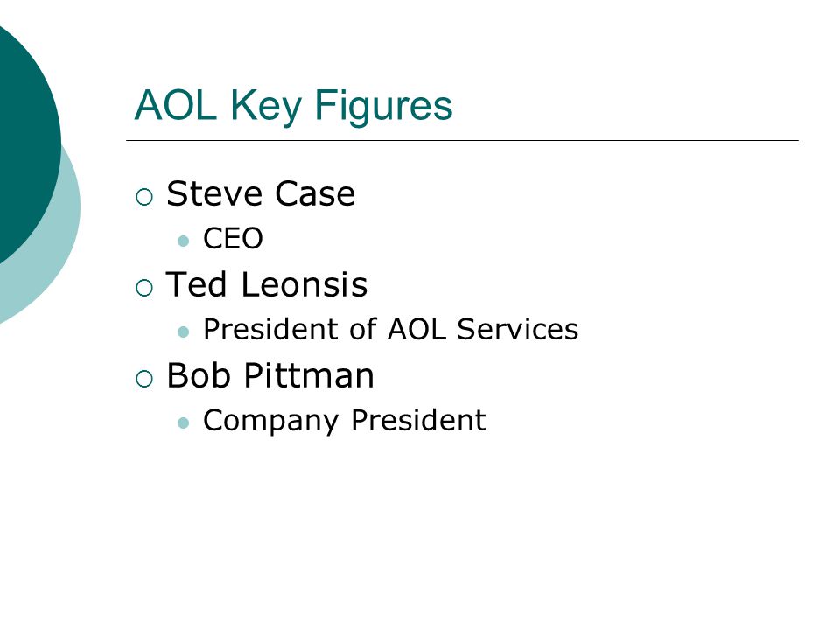Click the Company President sub-bullet text
This screenshot has width=840, height=630.
point(345,421)
